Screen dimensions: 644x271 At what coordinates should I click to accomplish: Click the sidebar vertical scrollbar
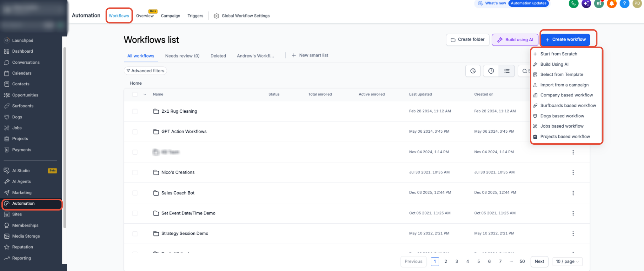(65, 137)
